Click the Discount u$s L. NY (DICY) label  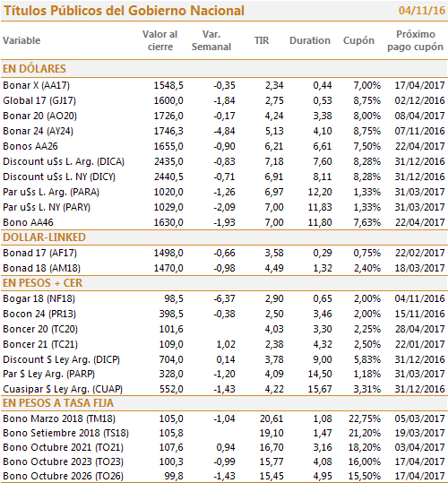click(59, 177)
